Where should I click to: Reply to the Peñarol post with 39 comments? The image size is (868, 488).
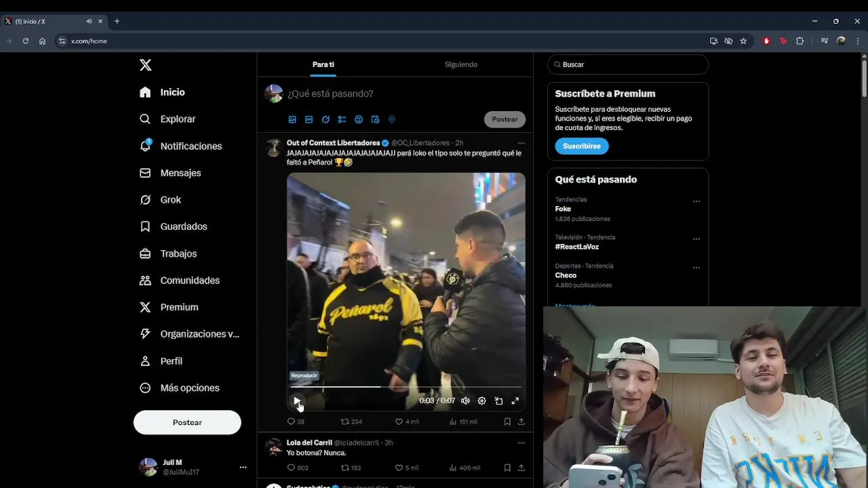(296, 422)
